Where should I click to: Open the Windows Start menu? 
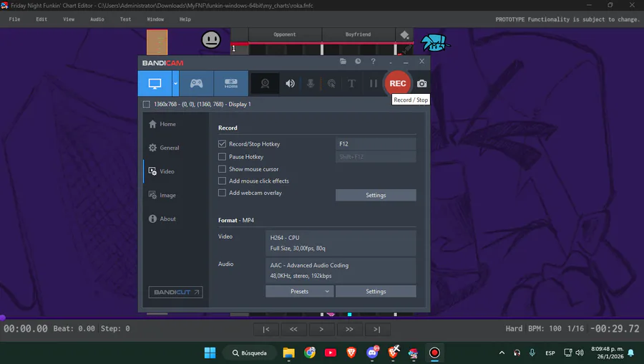coord(210,353)
